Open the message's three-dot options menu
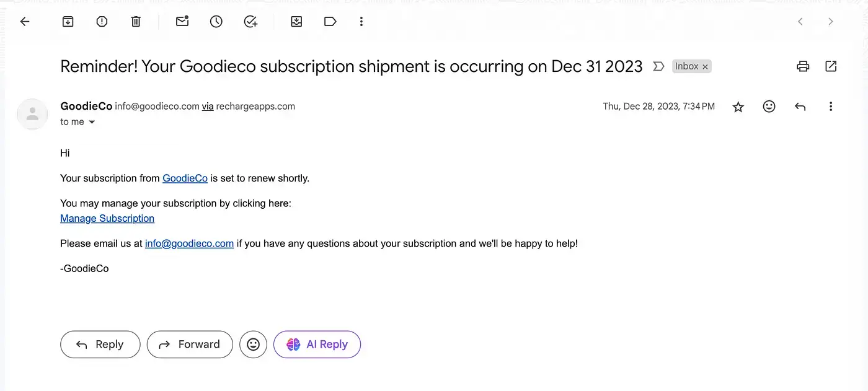The image size is (868, 391). pyautogui.click(x=831, y=107)
